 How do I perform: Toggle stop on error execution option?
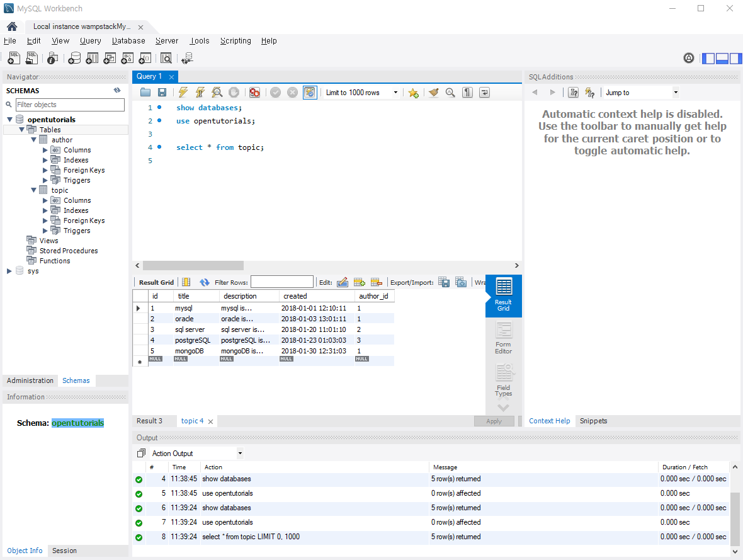[254, 93]
